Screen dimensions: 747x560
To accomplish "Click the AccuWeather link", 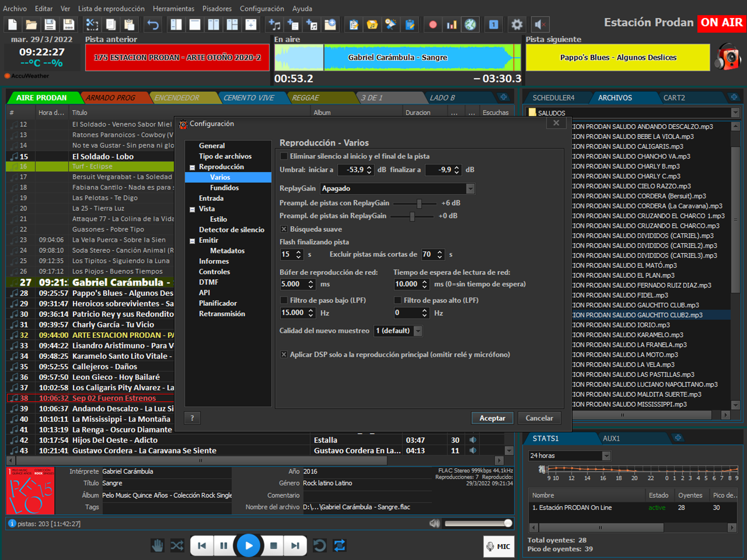I will (27, 76).
